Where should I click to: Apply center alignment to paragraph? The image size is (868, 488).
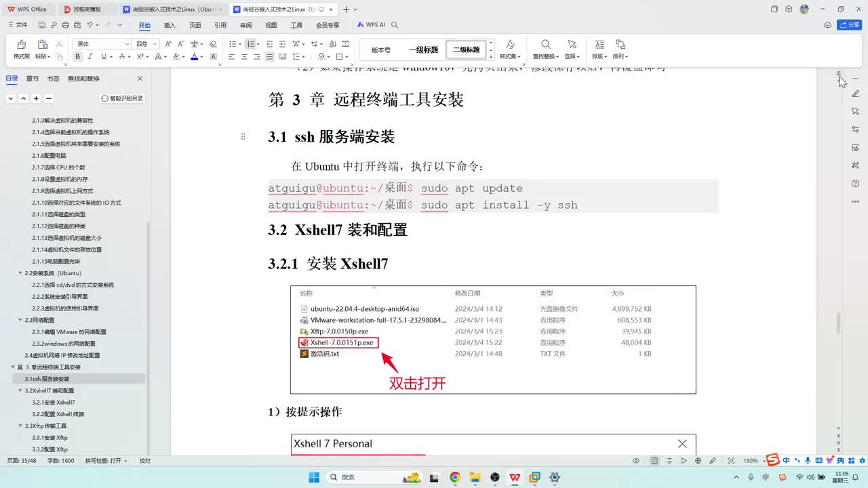point(244,57)
